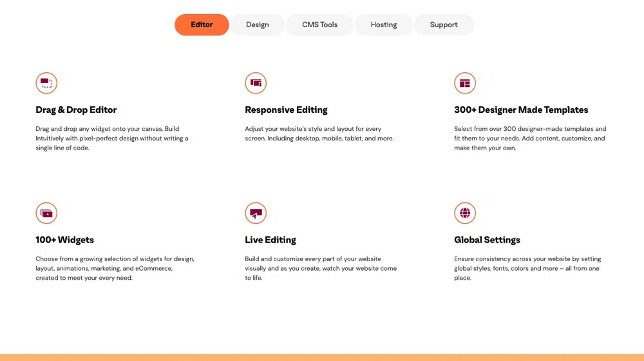Click the 100+ Widgets stacked icon
The width and height of the screenshot is (644, 361).
[46, 213]
